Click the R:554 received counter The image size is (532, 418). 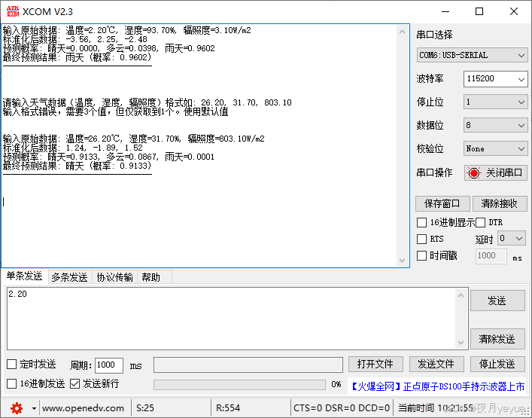(228, 407)
